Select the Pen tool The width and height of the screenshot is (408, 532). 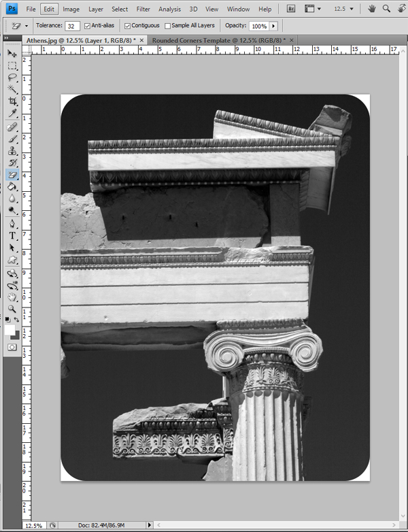click(x=12, y=224)
